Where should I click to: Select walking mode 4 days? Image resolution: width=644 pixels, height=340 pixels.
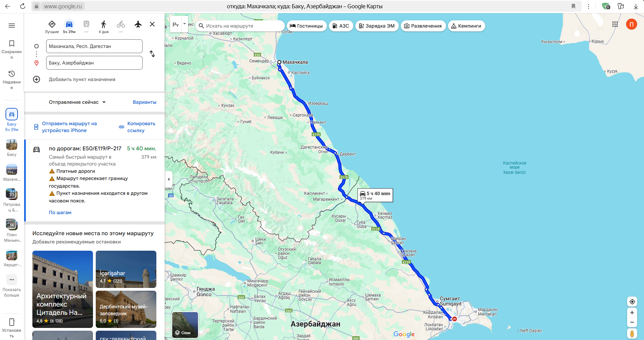(x=104, y=26)
